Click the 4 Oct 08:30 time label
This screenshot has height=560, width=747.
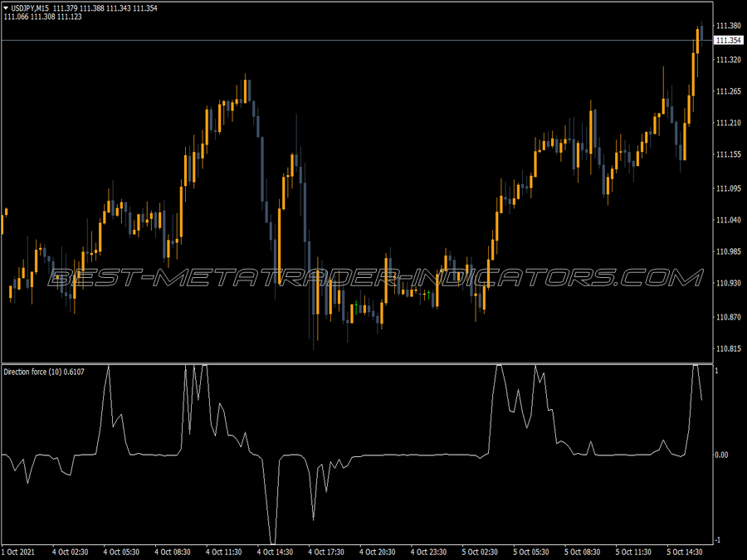(173, 553)
